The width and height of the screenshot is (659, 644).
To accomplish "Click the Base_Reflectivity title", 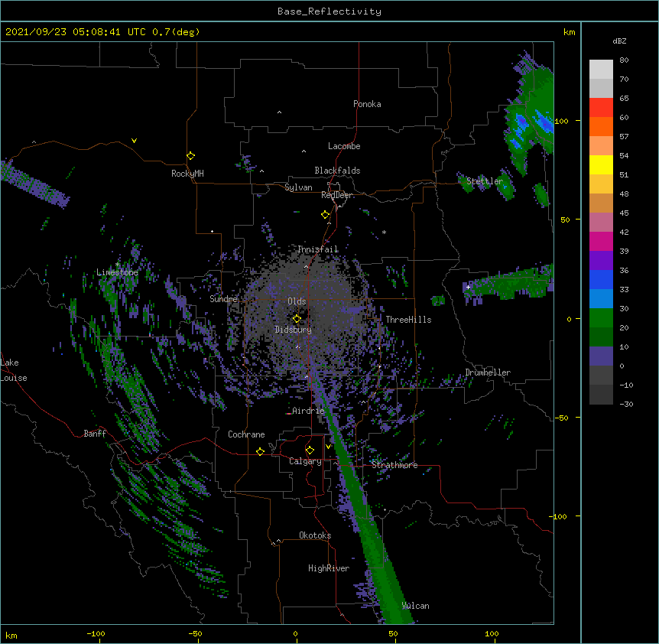I will click(329, 11).
